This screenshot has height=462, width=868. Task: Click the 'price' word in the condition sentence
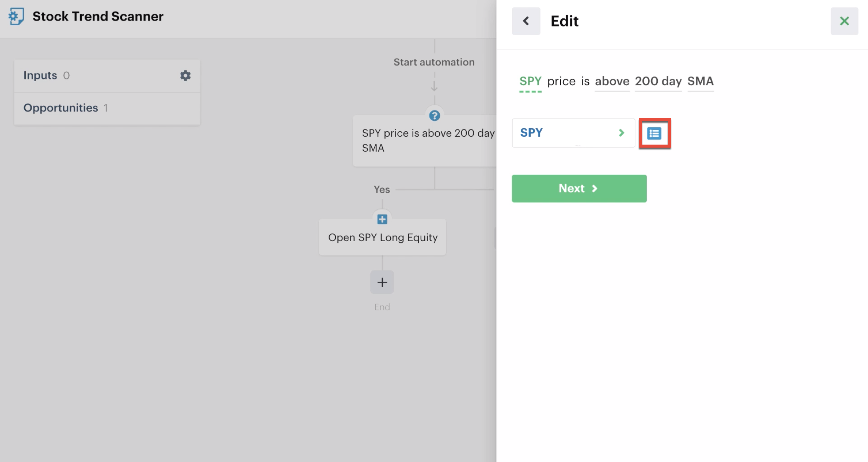click(x=561, y=82)
